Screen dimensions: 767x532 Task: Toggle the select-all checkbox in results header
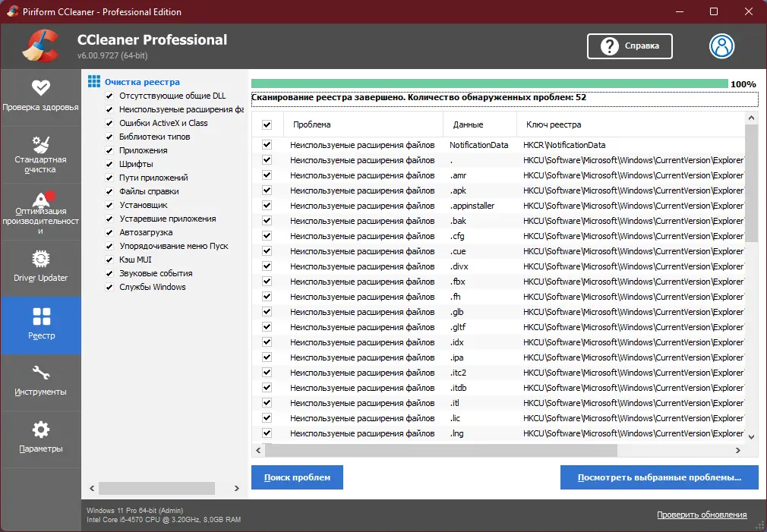click(x=268, y=124)
